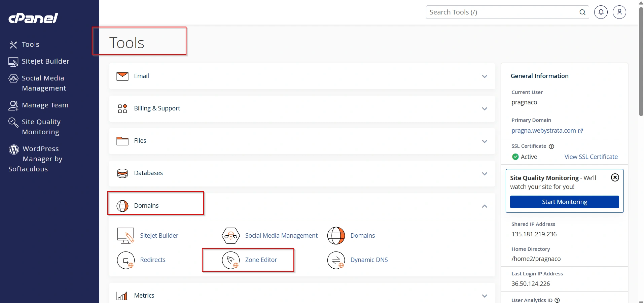Select Social Media Management in the sidebar
644x303 pixels.
pyautogui.click(x=44, y=83)
